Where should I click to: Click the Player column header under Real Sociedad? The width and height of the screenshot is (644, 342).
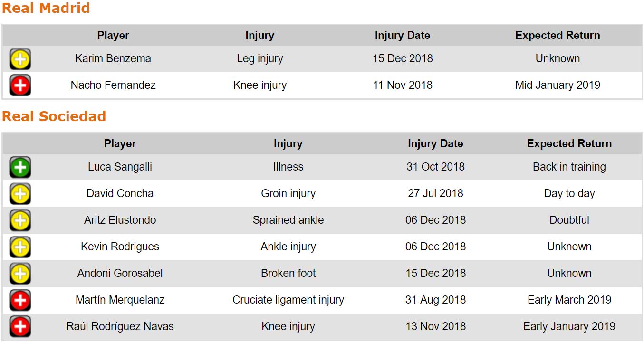click(120, 144)
